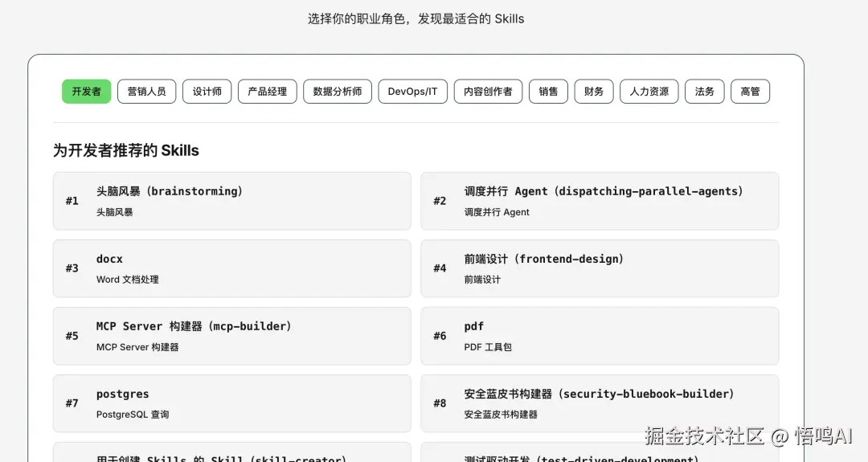Open the 产品经理 role tab
Image resolution: width=868 pixels, height=462 pixels.
pos(268,92)
